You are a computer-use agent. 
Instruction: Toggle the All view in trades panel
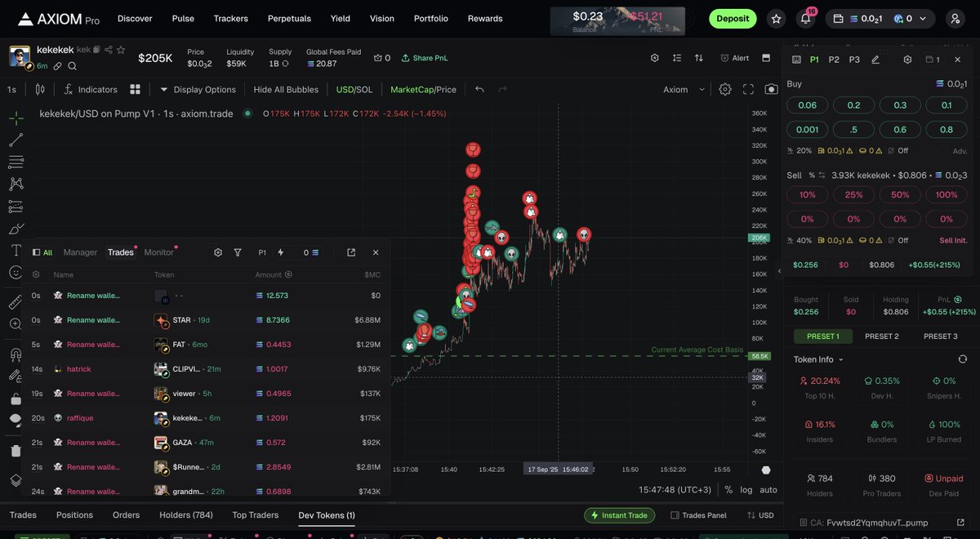click(x=42, y=252)
